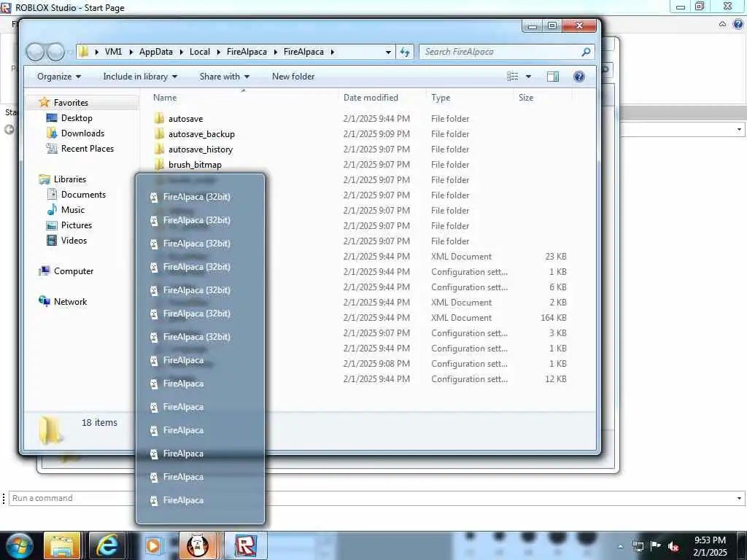Open Explorer Help question mark icon
The image size is (747, 560).
coord(578,77)
